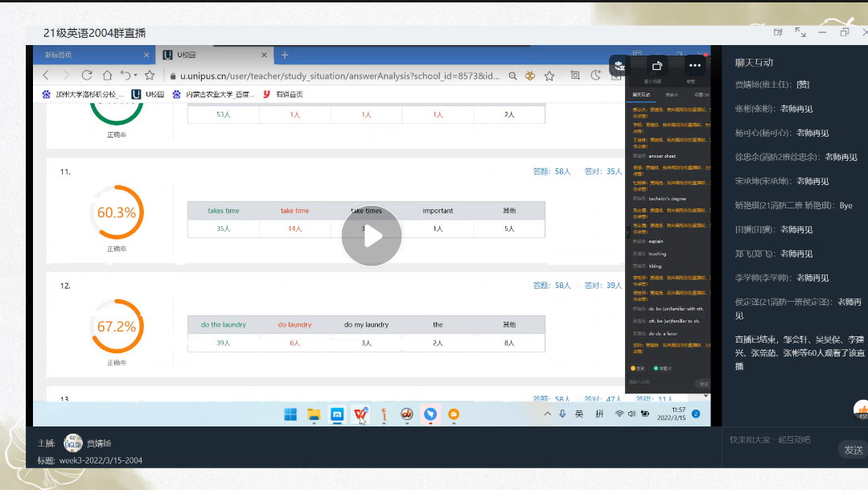The width and height of the screenshot is (868, 490).
Task: Click the 'do my laundry' answer header cell
Action: tap(367, 324)
